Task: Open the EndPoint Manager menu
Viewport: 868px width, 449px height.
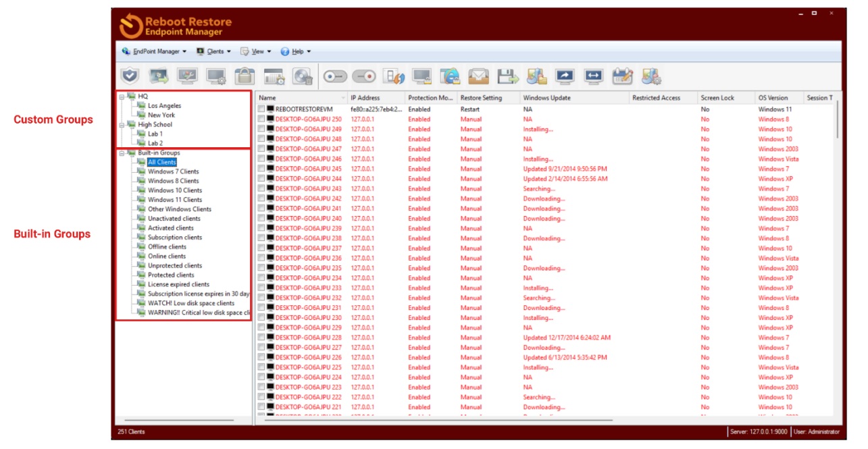Action: coord(155,51)
